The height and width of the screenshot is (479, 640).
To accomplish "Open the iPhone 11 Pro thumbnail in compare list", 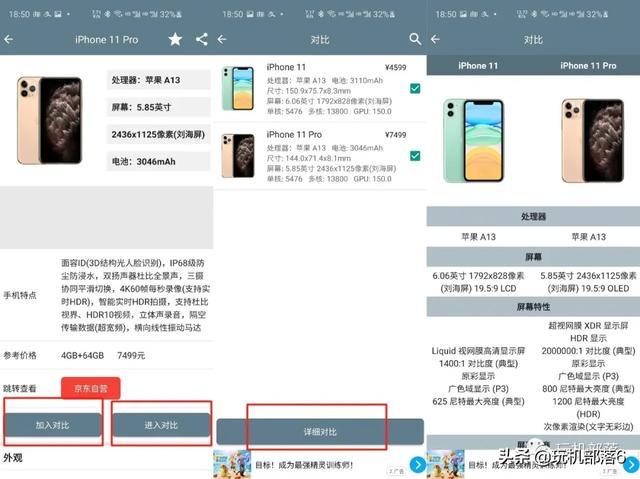I will coord(238,156).
